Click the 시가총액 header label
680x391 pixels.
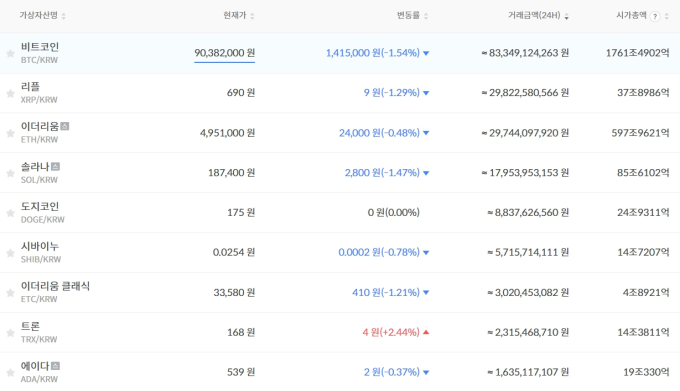click(x=631, y=16)
